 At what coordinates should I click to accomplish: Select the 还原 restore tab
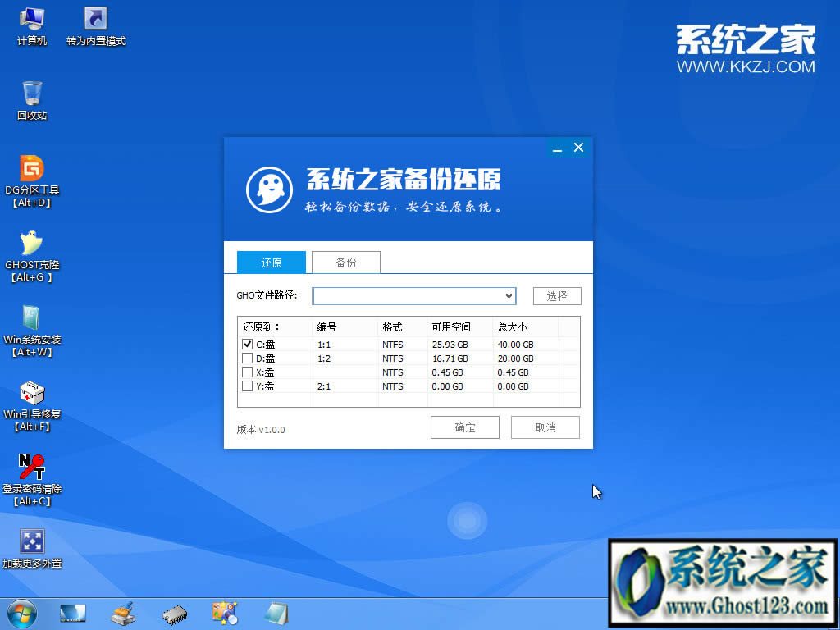coord(271,262)
